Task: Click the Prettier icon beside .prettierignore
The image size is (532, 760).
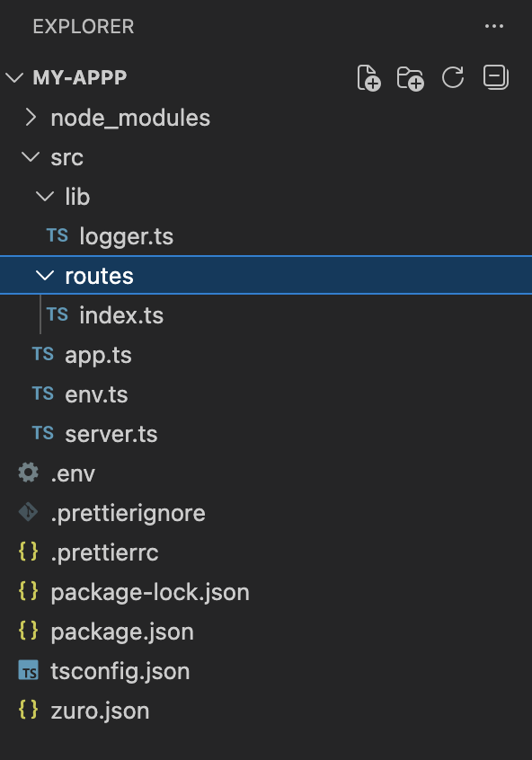Action: pyautogui.click(x=27, y=513)
